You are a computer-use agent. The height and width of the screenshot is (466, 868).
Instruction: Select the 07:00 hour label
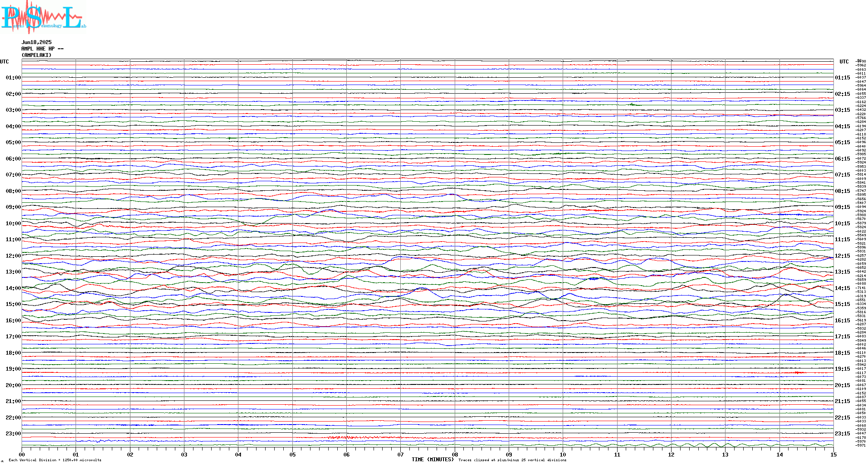click(x=13, y=175)
